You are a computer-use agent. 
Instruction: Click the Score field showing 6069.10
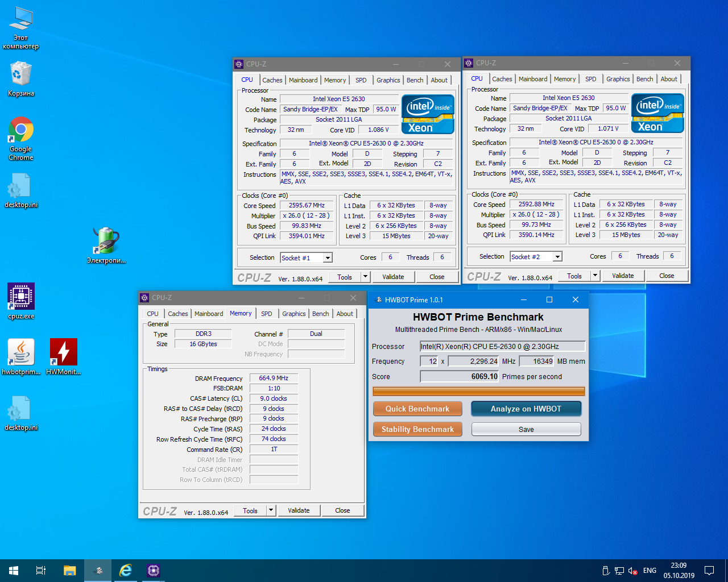(460, 376)
